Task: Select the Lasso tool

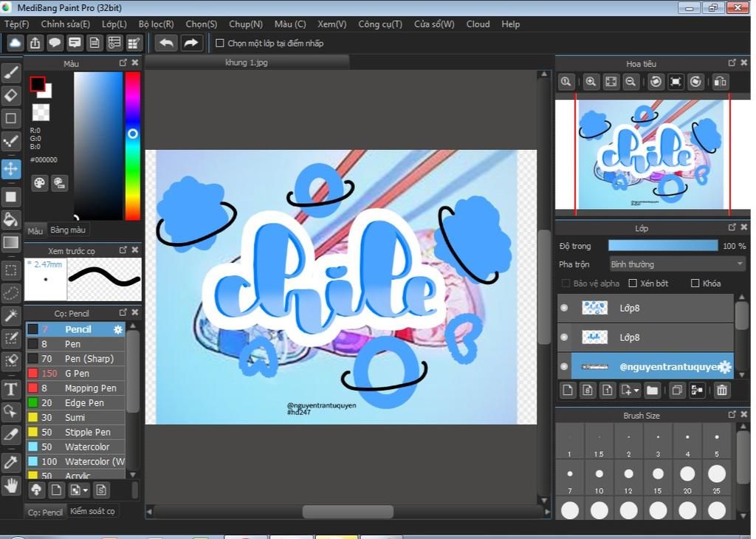Action: (x=11, y=292)
